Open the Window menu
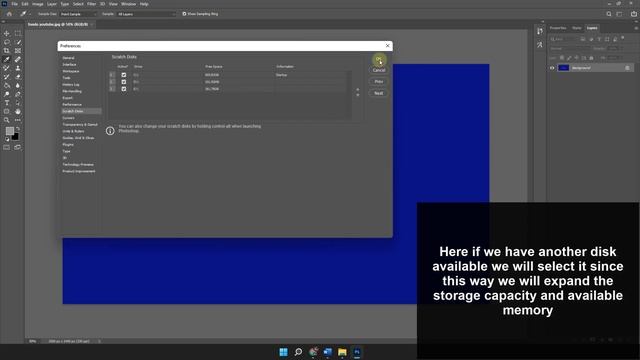The height and width of the screenshot is (360, 640). click(129, 4)
